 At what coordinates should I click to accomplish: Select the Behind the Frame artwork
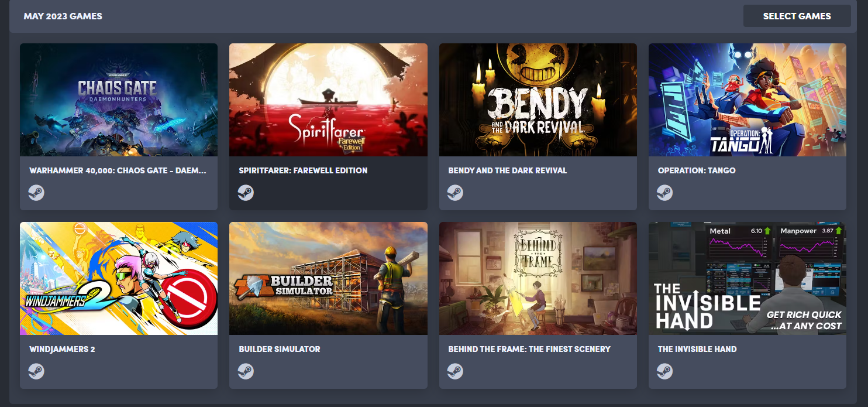(538, 278)
